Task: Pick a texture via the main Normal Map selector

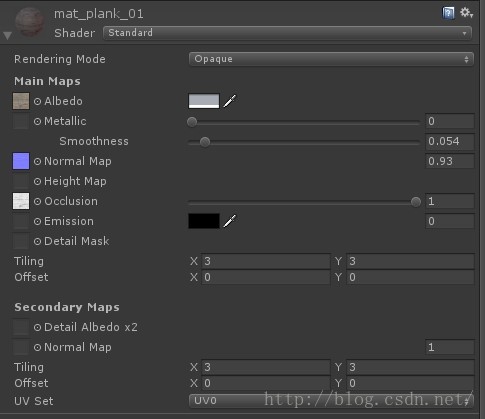Action: point(37,161)
